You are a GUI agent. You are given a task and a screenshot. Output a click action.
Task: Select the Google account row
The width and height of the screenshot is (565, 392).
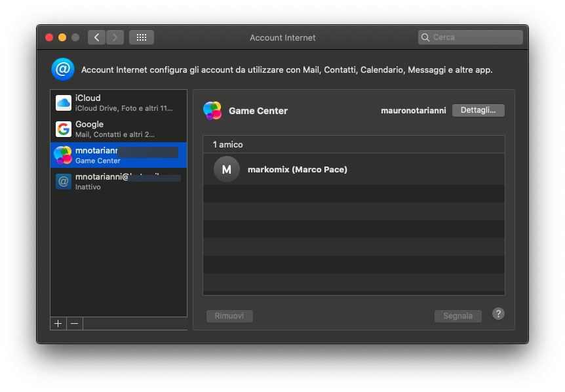[119, 129]
